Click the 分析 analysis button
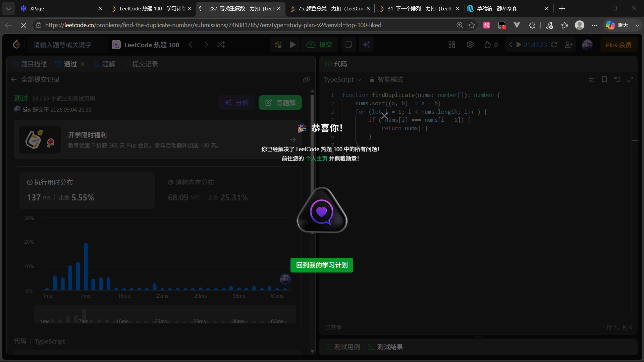 click(x=236, y=103)
